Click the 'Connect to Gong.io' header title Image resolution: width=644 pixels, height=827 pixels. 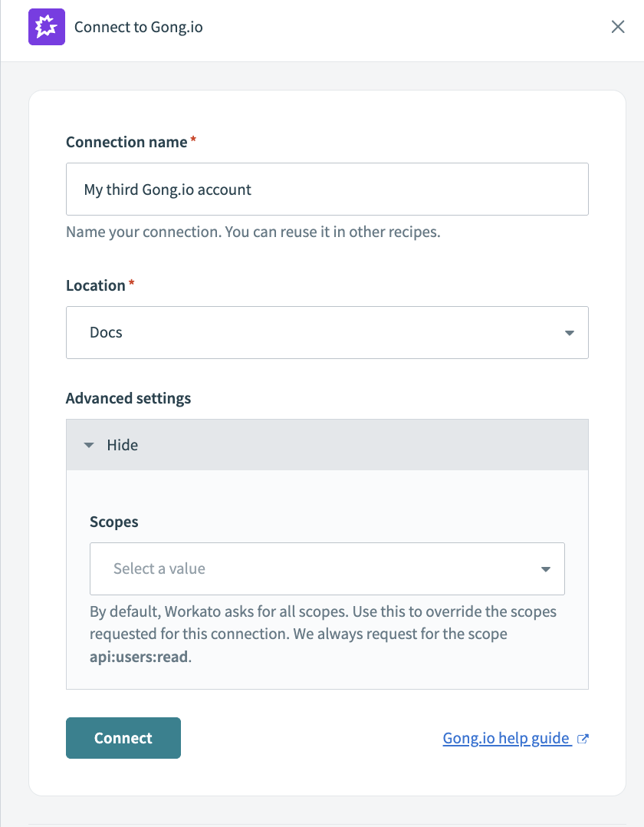138,28
